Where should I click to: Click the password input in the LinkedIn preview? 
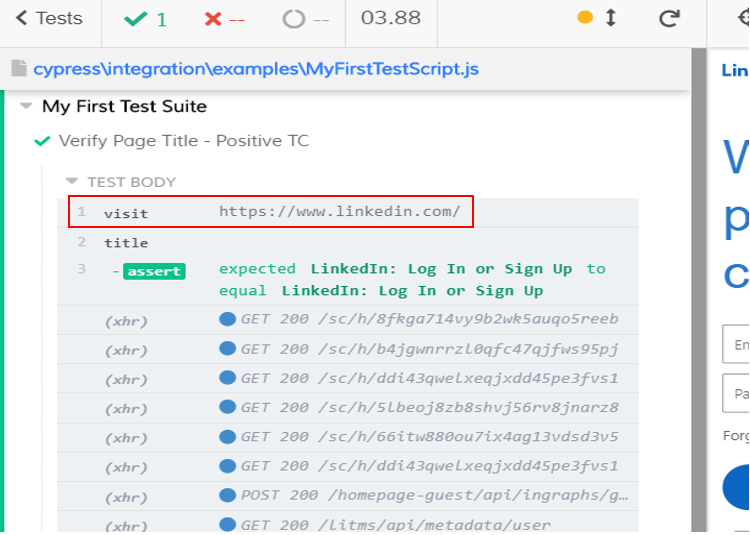[736, 393]
